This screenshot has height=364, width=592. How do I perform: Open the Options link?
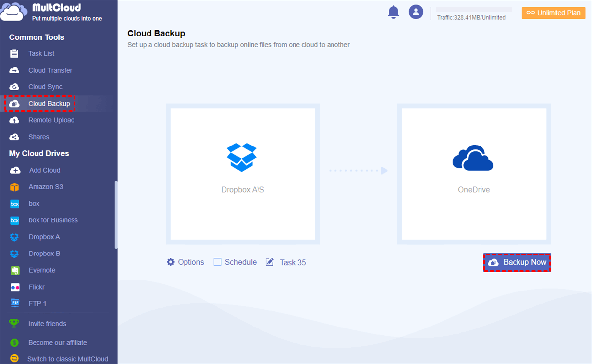tap(191, 262)
